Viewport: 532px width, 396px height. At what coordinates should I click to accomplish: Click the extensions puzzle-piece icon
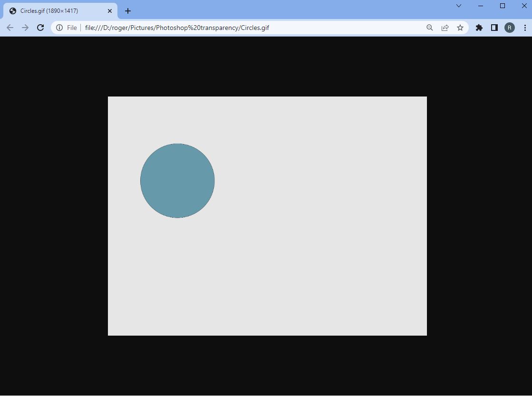pyautogui.click(x=479, y=28)
